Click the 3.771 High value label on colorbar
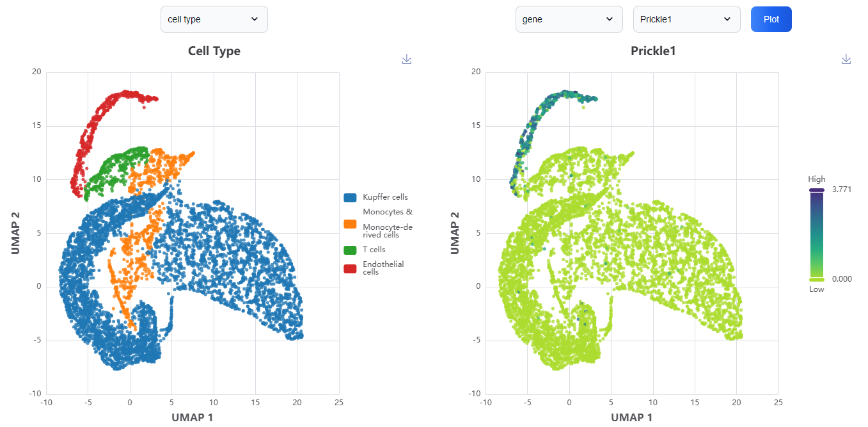 842,189
